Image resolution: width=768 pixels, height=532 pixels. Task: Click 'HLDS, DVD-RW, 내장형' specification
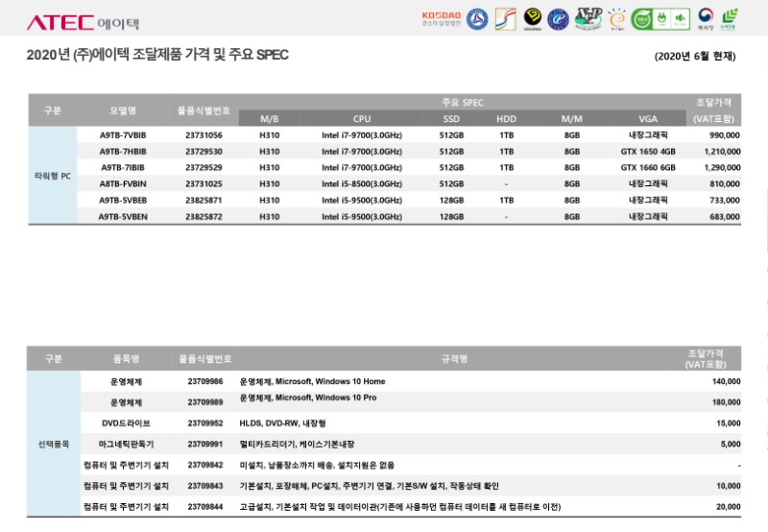coord(282,423)
